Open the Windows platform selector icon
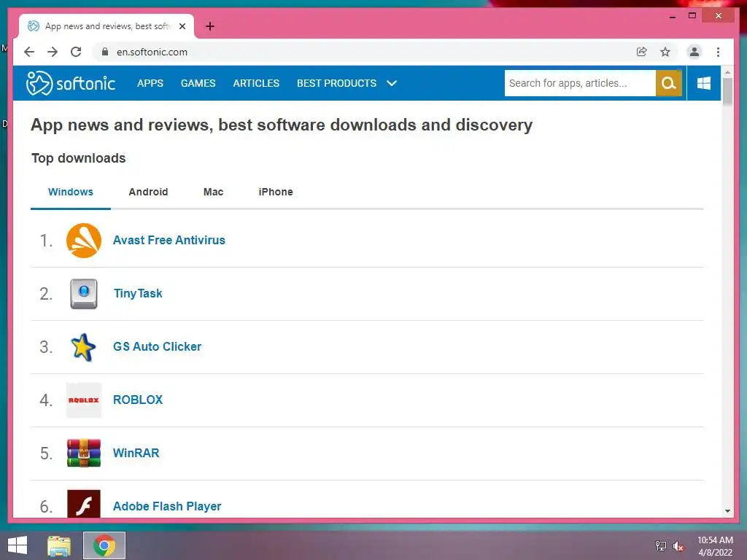The width and height of the screenshot is (747, 560). point(704,83)
